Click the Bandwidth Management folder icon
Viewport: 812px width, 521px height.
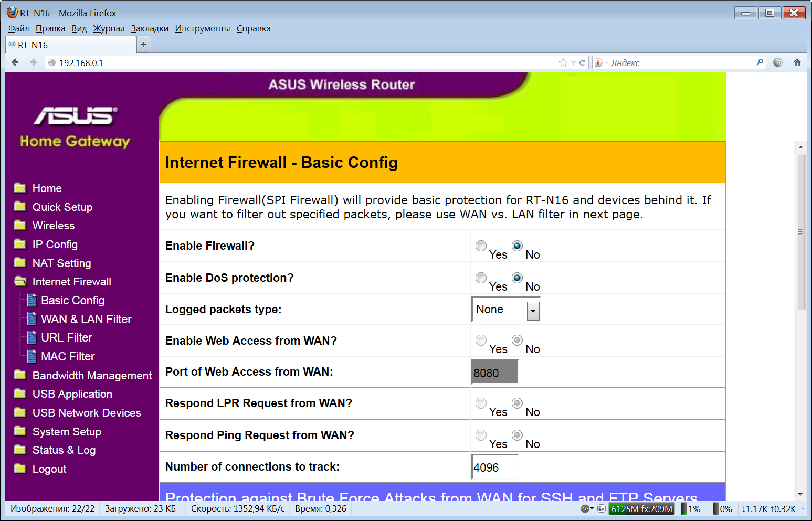pyautogui.click(x=20, y=375)
